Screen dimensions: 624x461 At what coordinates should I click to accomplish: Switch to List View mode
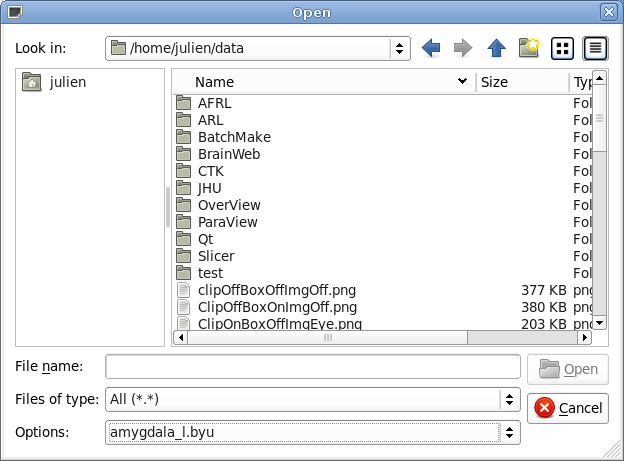(x=562, y=48)
